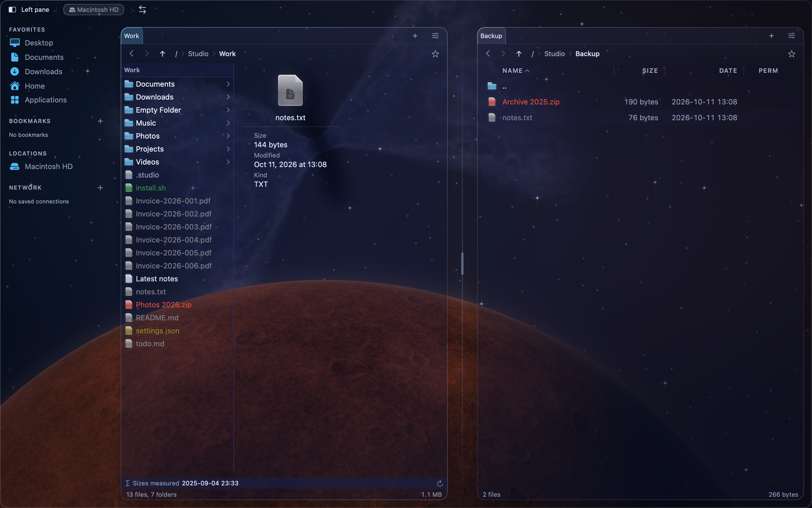Add a new bookmark in sidebar
This screenshot has height=508, width=812.
pyautogui.click(x=100, y=121)
